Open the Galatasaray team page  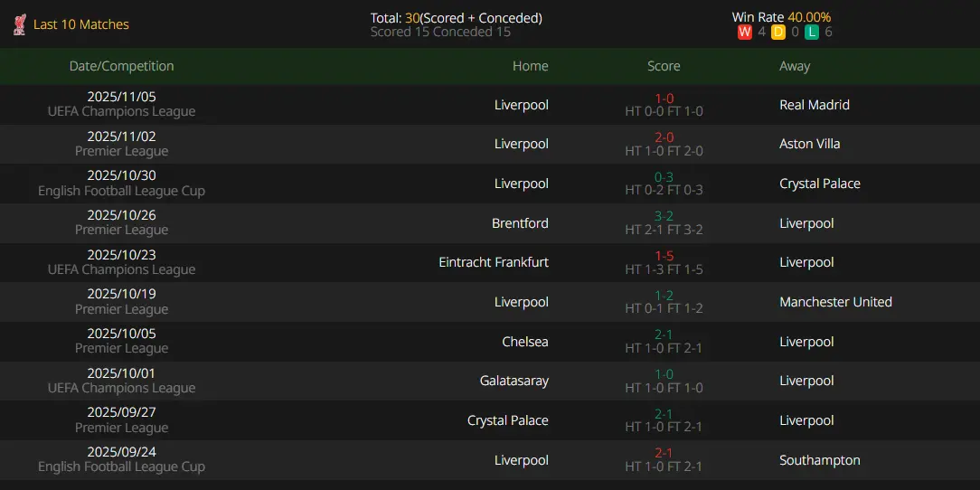[514, 381]
